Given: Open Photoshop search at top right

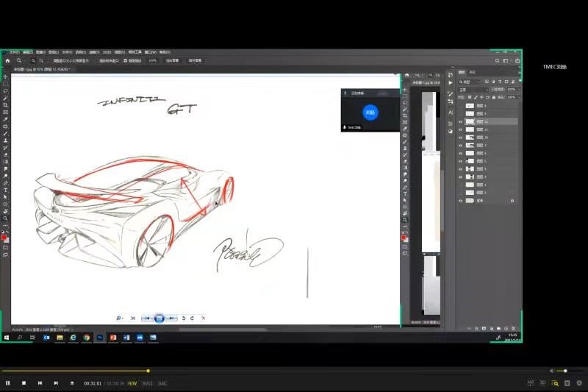Looking at the screenshot, I should (x=498, y=61).
